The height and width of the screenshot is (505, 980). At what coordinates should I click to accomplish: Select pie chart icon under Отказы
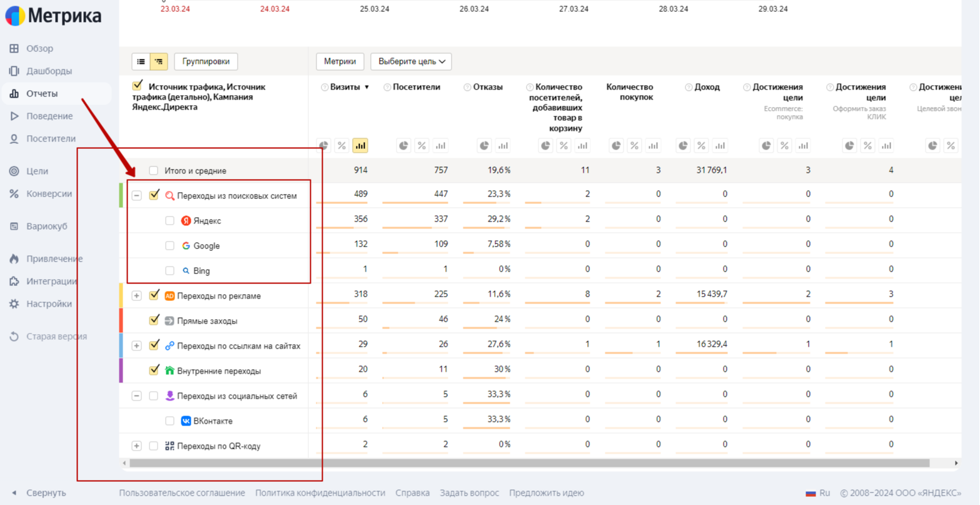tap(485, 146)
